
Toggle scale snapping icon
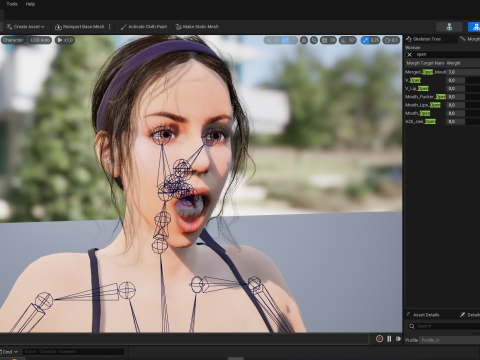point(365,40)
